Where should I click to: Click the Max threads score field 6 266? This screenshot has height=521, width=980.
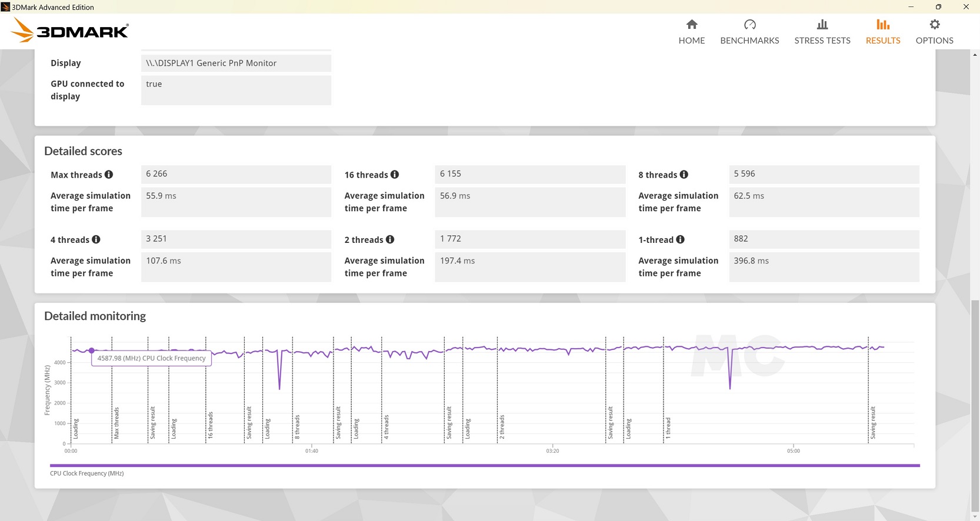tap(236, 174)
